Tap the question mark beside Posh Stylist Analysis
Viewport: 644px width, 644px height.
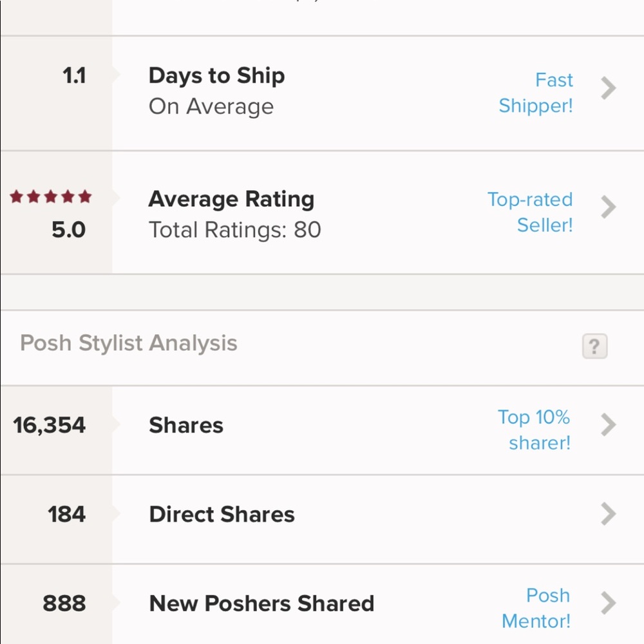[593, 346]
